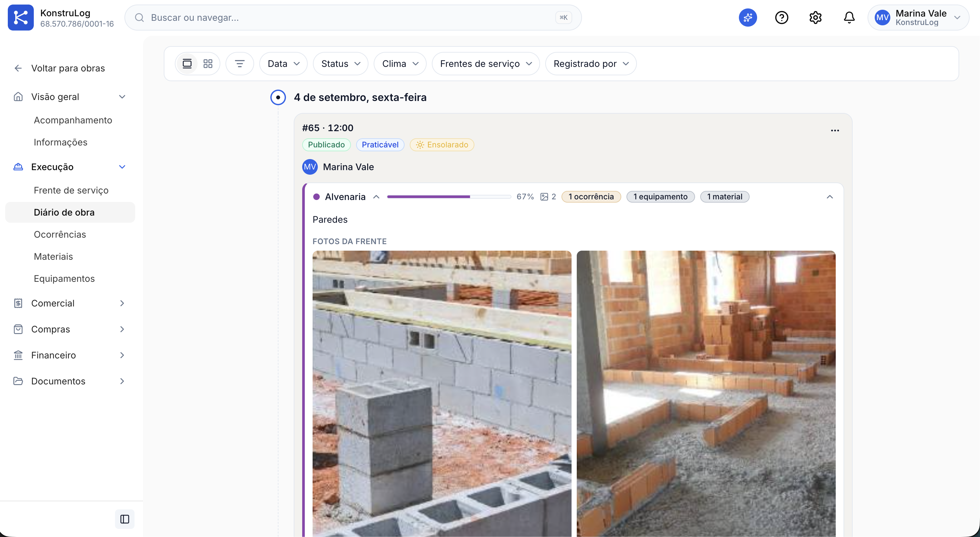980x537 pixels.
Task: Expand the Comercial section chevron
Action: 122,303
